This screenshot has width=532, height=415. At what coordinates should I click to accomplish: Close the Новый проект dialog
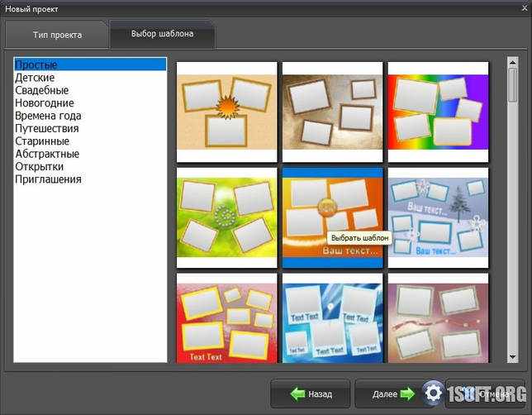pos(525,8)
